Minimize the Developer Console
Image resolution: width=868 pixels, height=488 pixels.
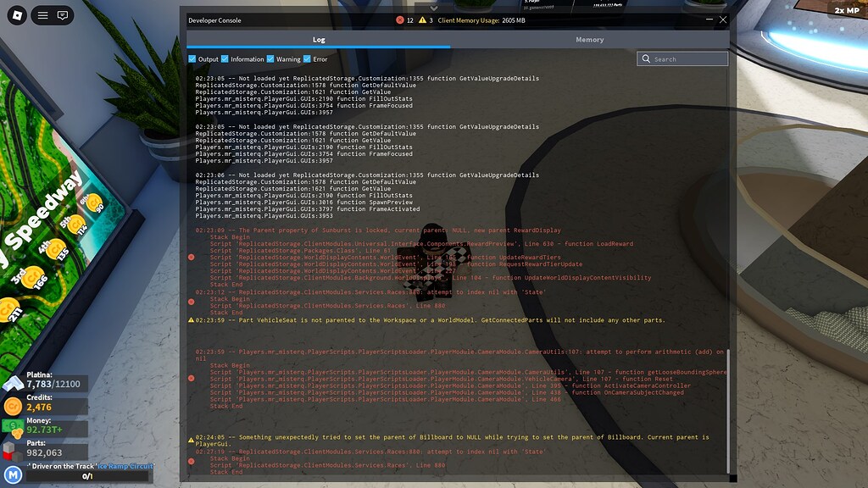(x=709, y=19)
